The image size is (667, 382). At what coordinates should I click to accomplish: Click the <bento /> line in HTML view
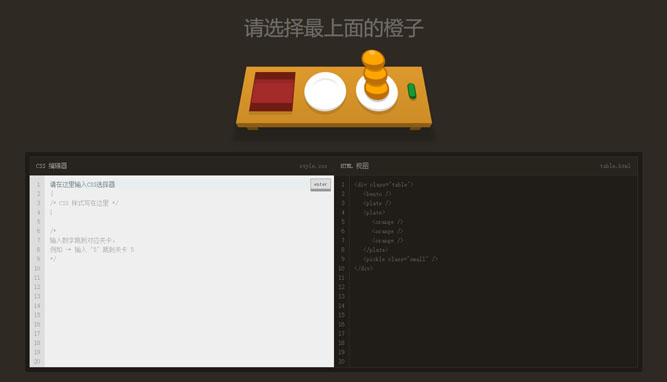point(377,194)
